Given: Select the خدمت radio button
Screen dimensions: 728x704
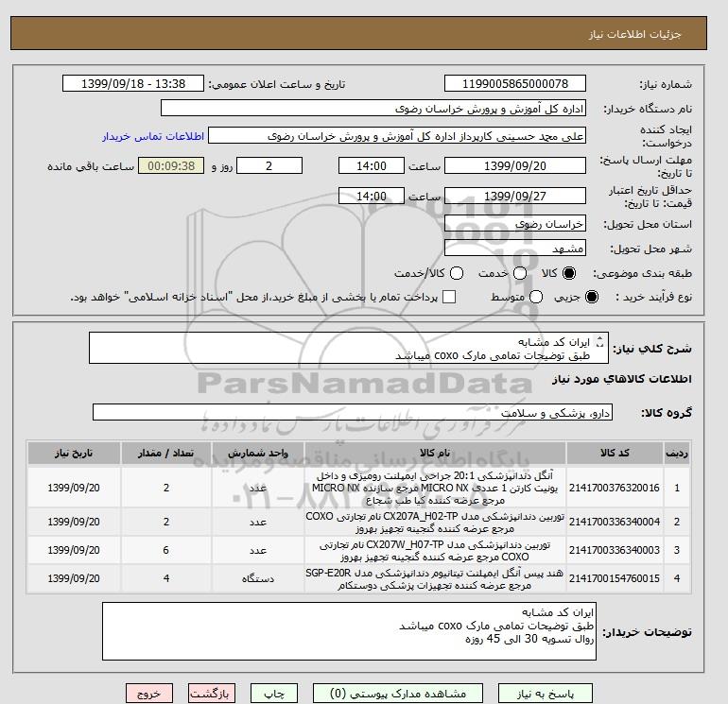Looking at the screenshot, I should [x=520, y=273].
